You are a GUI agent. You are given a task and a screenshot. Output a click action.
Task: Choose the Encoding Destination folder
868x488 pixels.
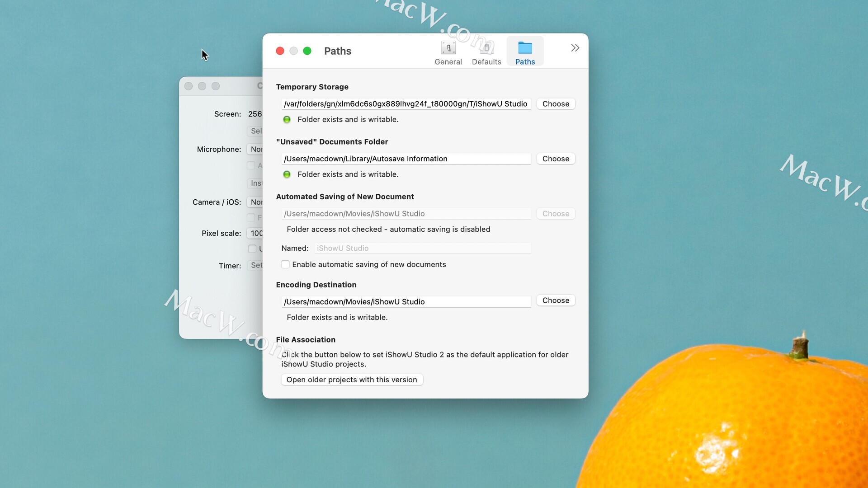coord(556,300)
